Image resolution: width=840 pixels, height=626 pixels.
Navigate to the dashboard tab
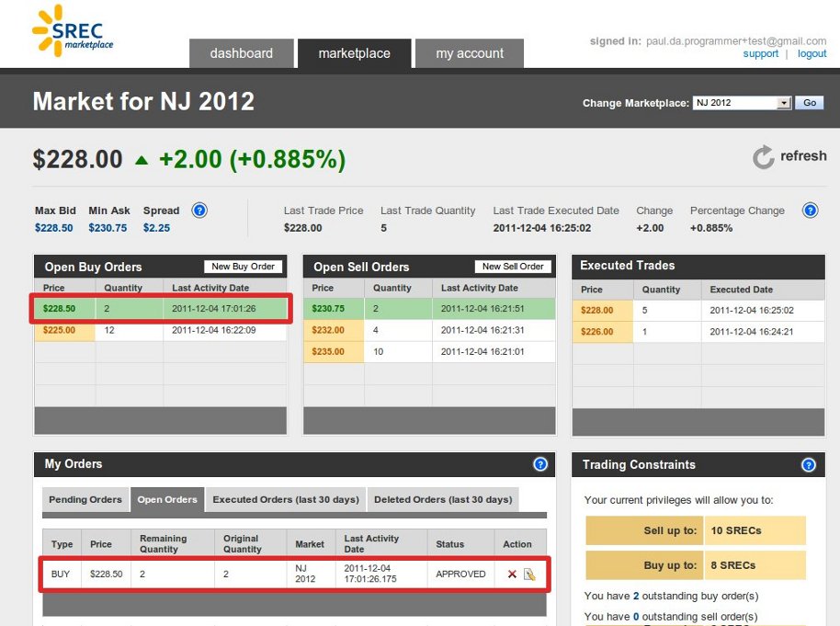point(241,53)
